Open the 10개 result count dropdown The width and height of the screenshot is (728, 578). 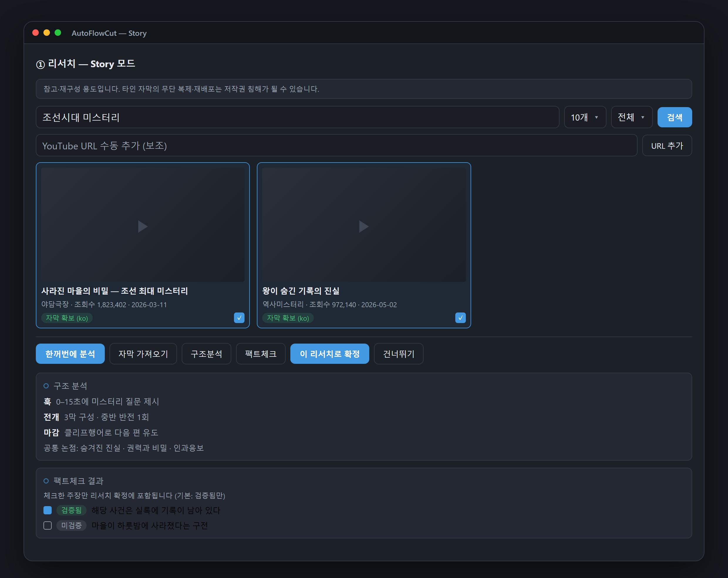tap(585, 117)
